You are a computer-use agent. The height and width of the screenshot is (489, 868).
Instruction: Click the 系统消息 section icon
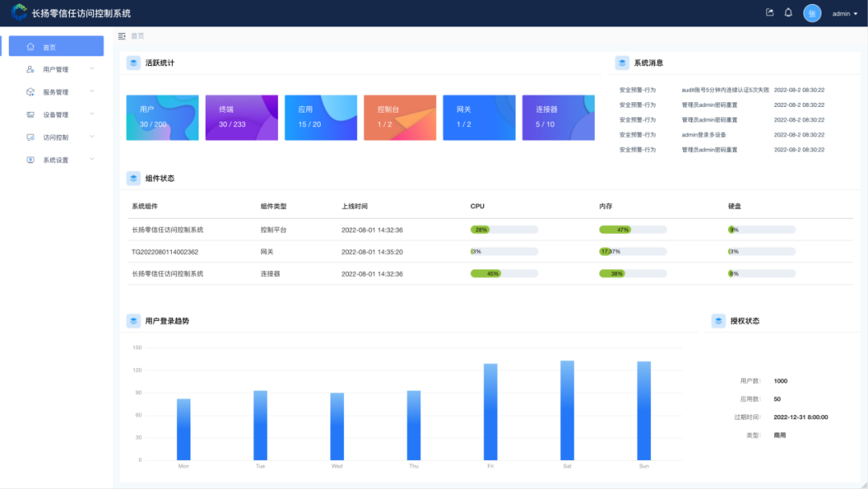coord(622,63)
